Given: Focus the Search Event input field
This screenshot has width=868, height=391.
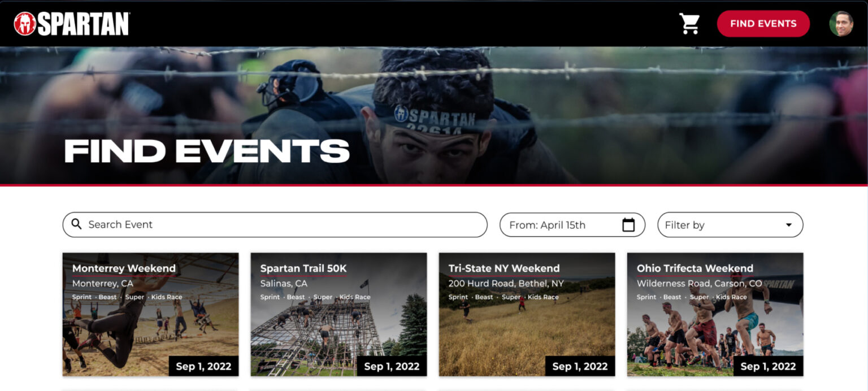Looking at the screenshot, I should (275, 224).
